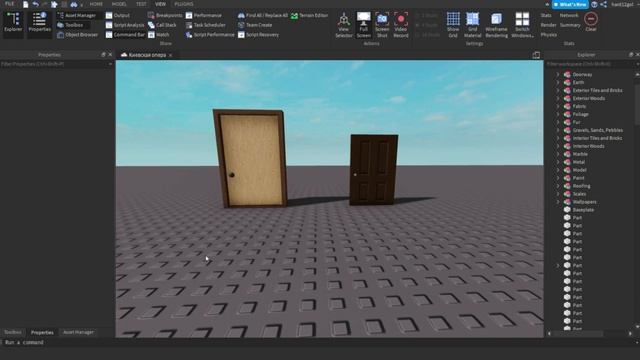Close the Киевская опера tab

click(171, 55)
